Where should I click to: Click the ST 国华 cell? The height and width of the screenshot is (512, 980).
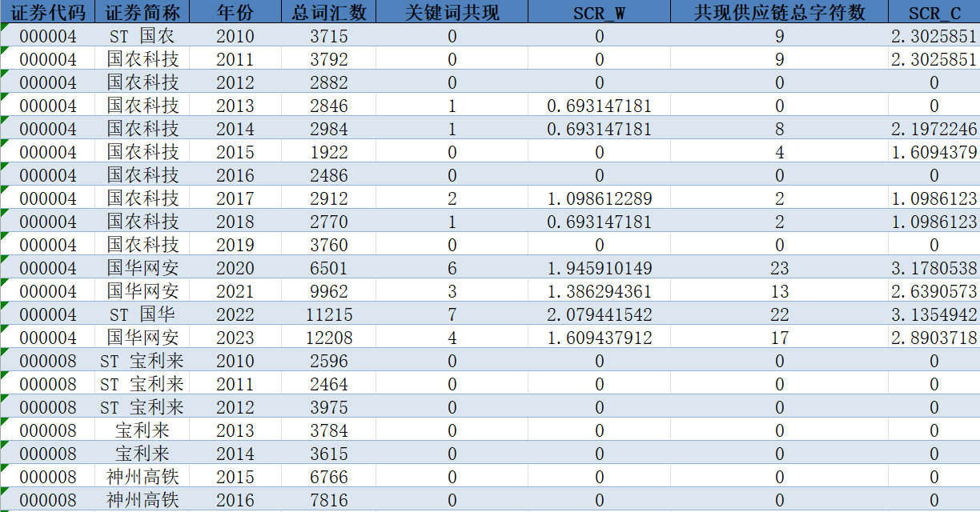point(143,314)
